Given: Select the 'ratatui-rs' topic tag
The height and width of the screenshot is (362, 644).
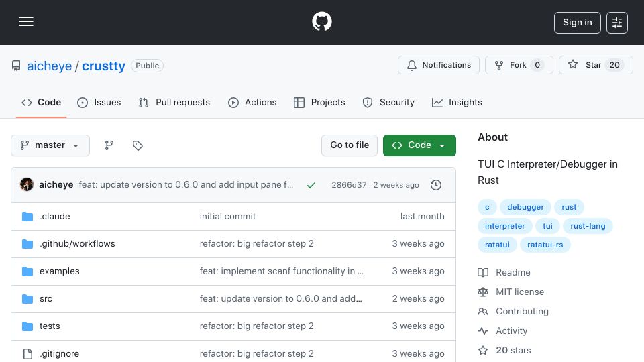Looking at the screenshot, I should click(x=545, y=245).
